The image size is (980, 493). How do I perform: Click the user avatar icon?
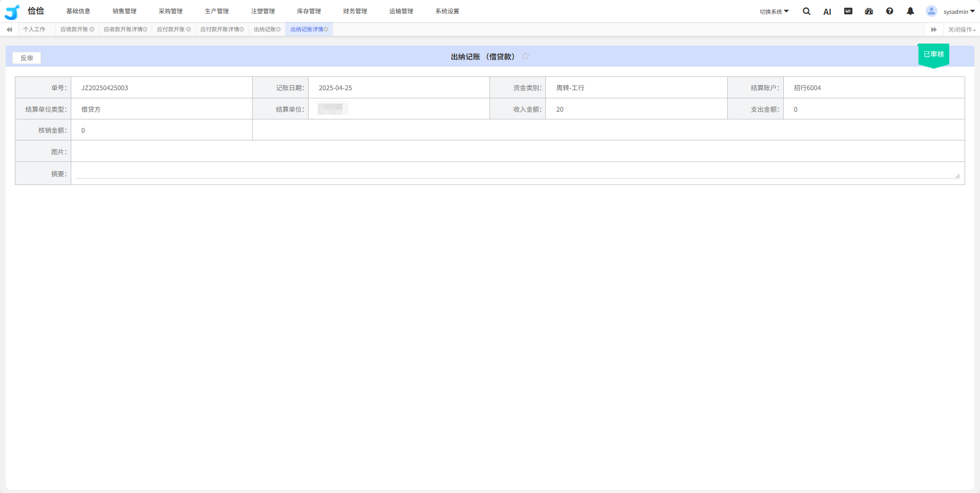click(931, 11)
